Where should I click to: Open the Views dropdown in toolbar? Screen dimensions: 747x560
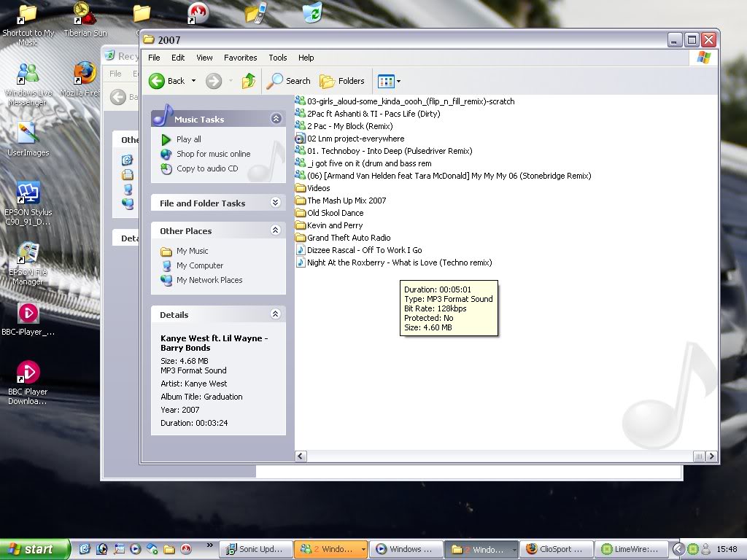(390, 81)
